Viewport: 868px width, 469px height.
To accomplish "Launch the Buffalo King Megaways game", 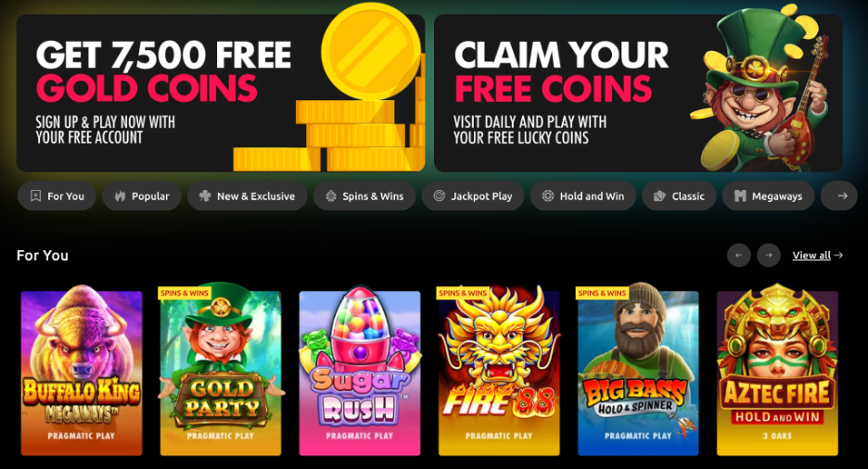I will tap(82, 372).
